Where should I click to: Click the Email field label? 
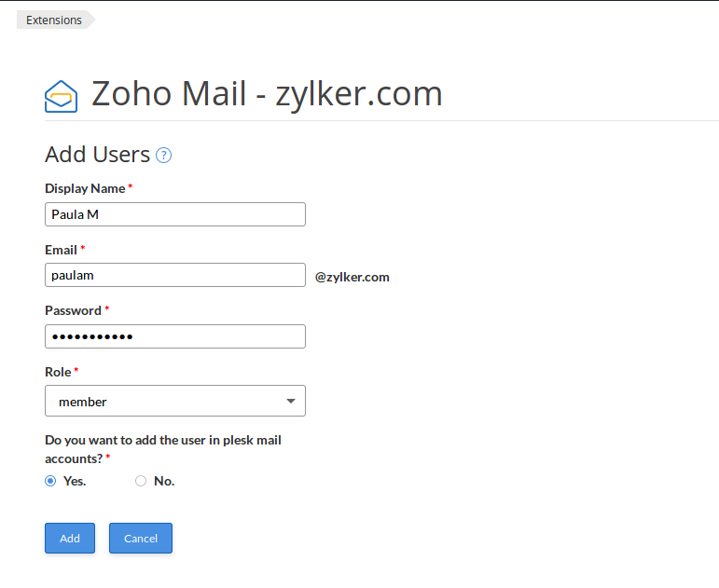[62, 250]
